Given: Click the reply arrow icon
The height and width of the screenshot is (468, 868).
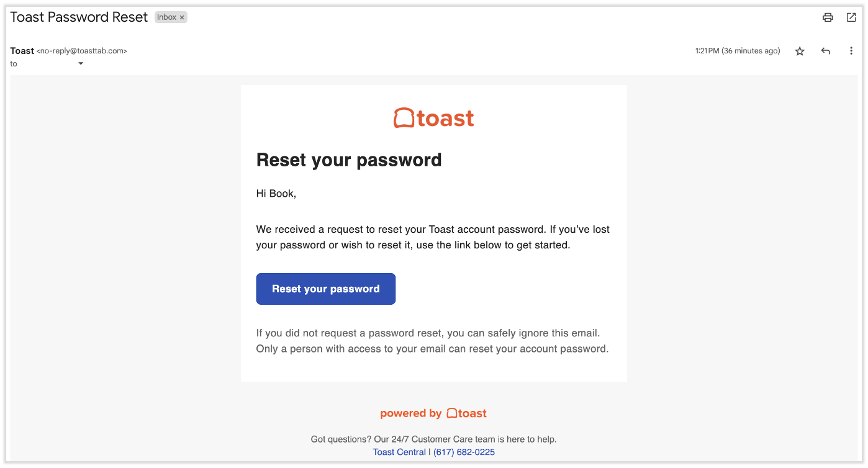Looking at the screenshot, I should pos(825,50).
